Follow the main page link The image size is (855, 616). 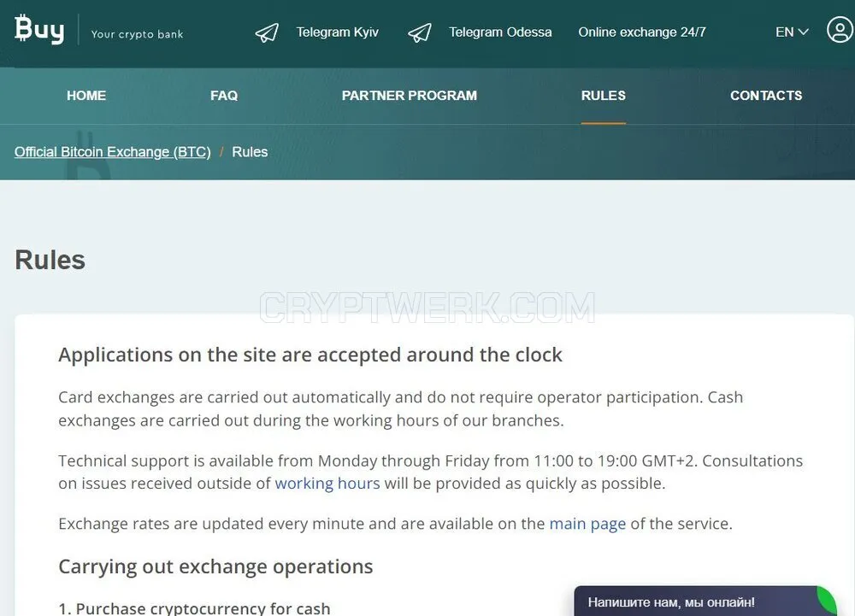tap(587, 524)
